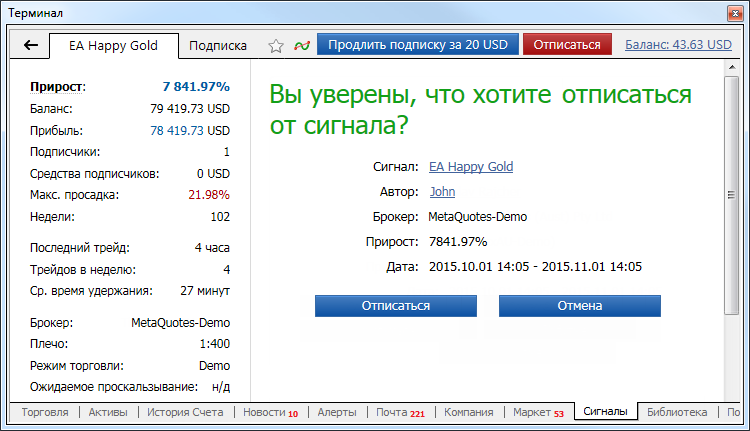
Task: Open the Баланс: 43.63 USD link
Action: pyautogui.click(x=678, y=44)
